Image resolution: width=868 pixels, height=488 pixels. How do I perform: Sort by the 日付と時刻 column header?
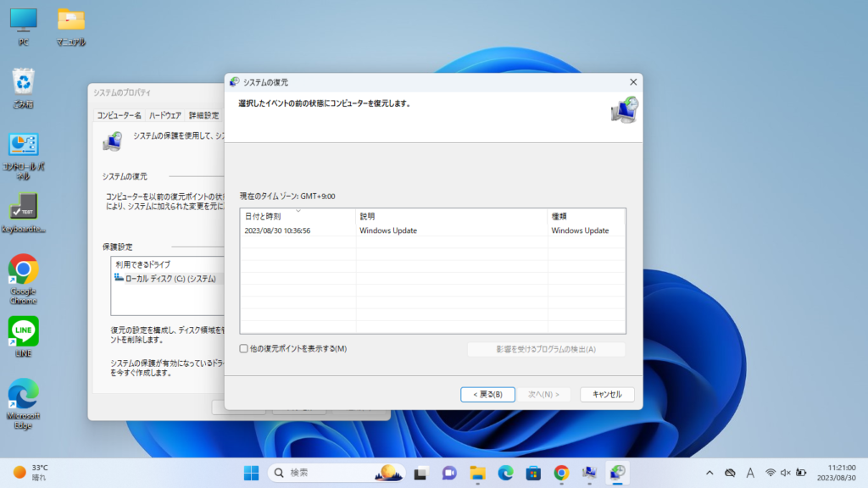point(297,216)
